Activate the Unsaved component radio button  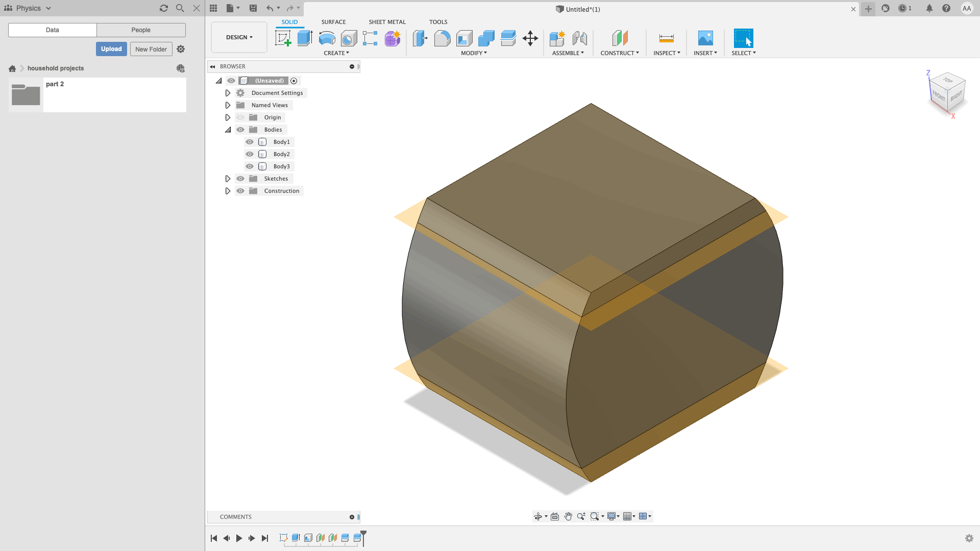tap(294, 81)
